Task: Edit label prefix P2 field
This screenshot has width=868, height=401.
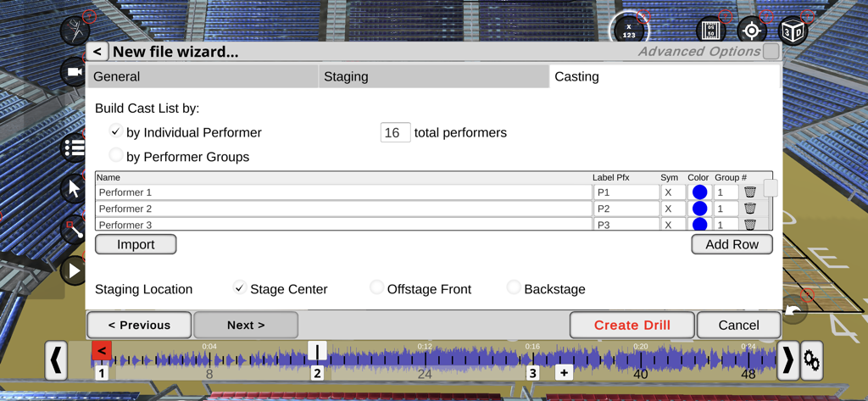Action: point(626,209)
